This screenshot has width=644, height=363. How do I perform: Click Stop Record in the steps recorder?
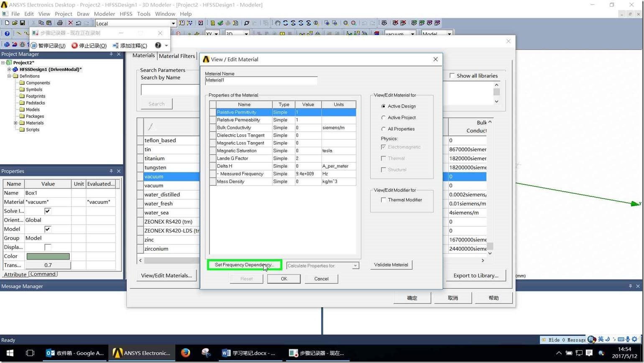[x=89, y=46]
